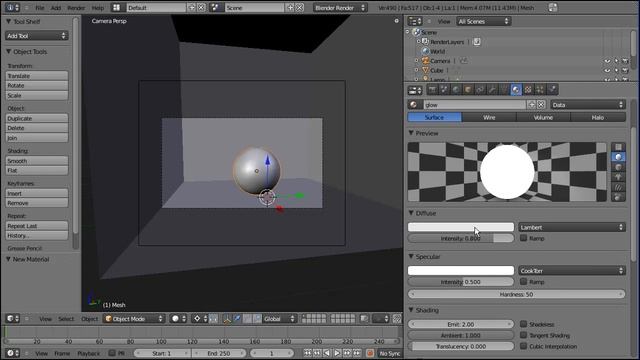640x360 pixels.
Task: Enable the automatic keyframe record button
Action: tap(370, 353)
